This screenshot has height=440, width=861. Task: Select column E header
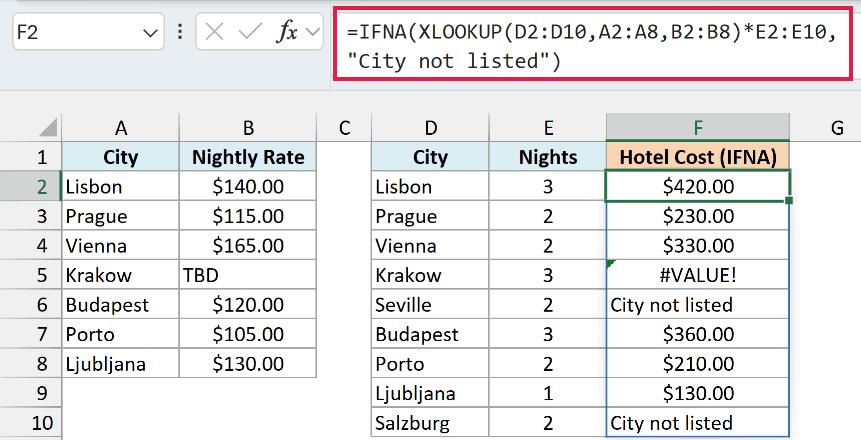(x=548, y=127)
